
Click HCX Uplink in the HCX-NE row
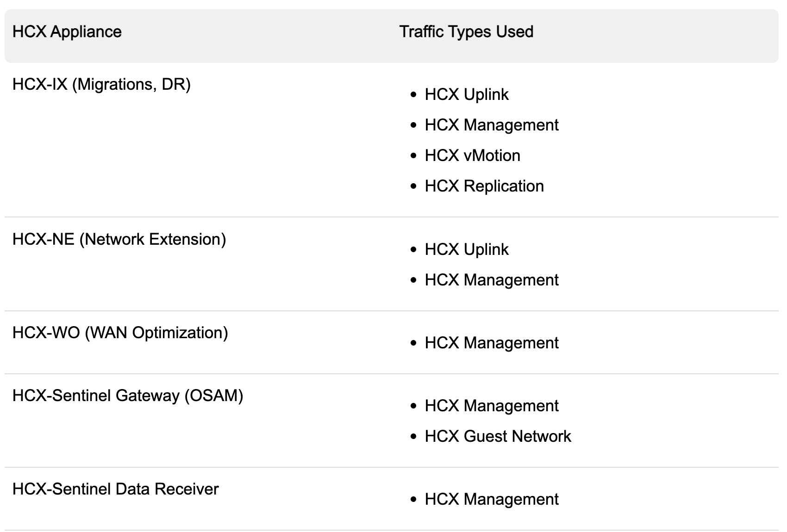pyautogui.click(x=466, y=250)
